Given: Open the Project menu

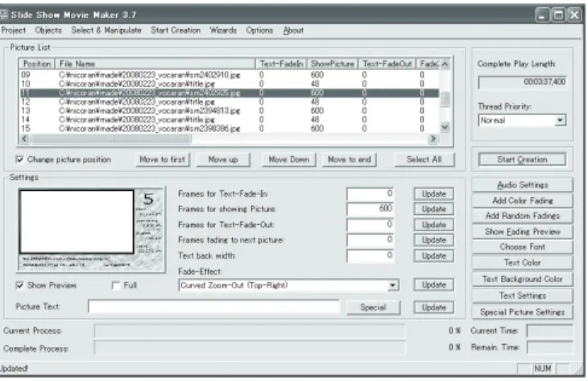Looking at the screenshot, I should (x=14, y=31).
